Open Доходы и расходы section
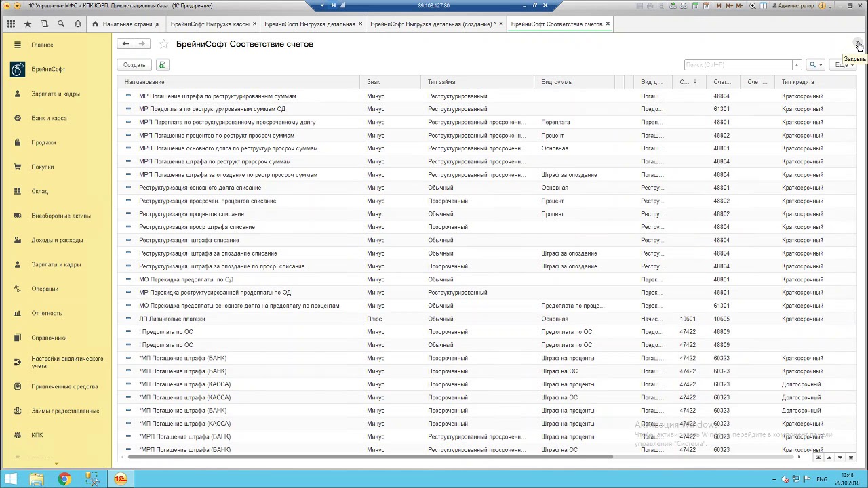 click(56, 240)
